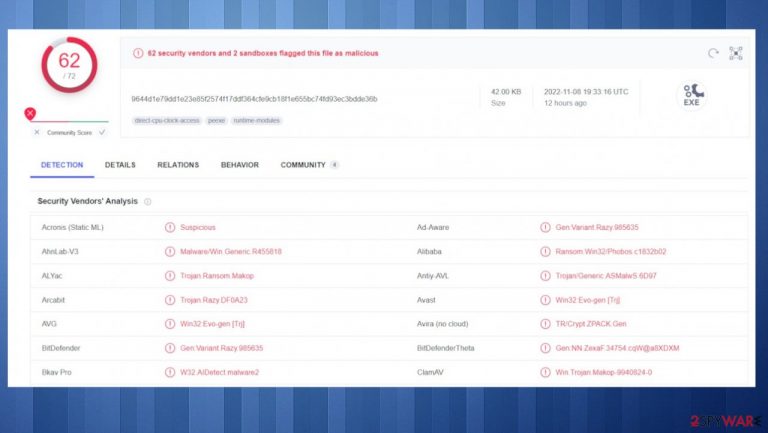Click the warning icon for ALYac result

point(170,276)
